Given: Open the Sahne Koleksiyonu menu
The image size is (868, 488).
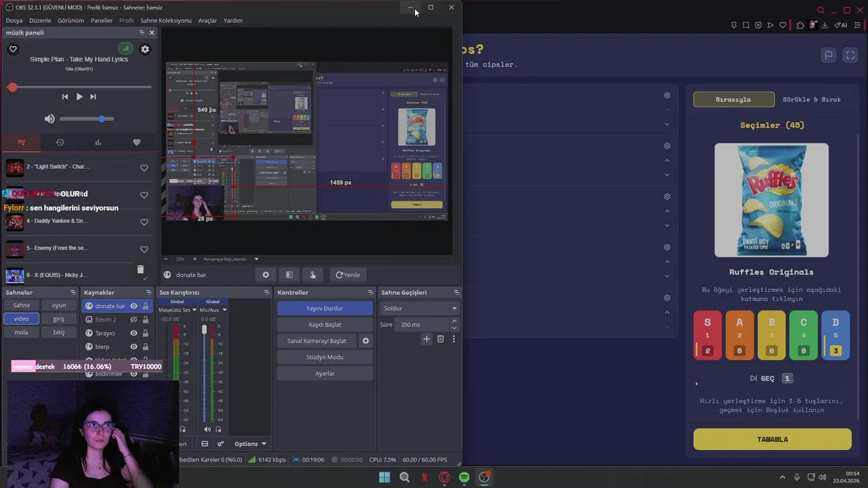Looking at the screenshot, I should [x=166, y=20].
